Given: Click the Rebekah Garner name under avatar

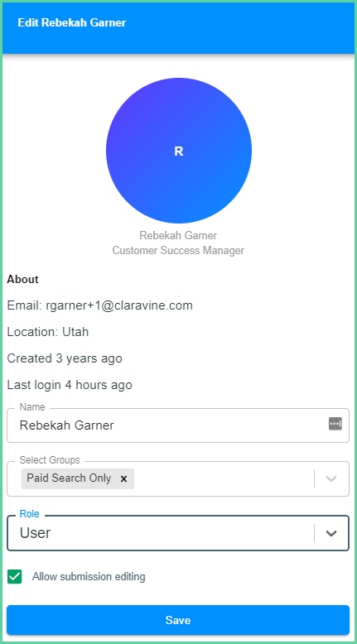Looking at the screenshot, I should (x=178, y=235).
